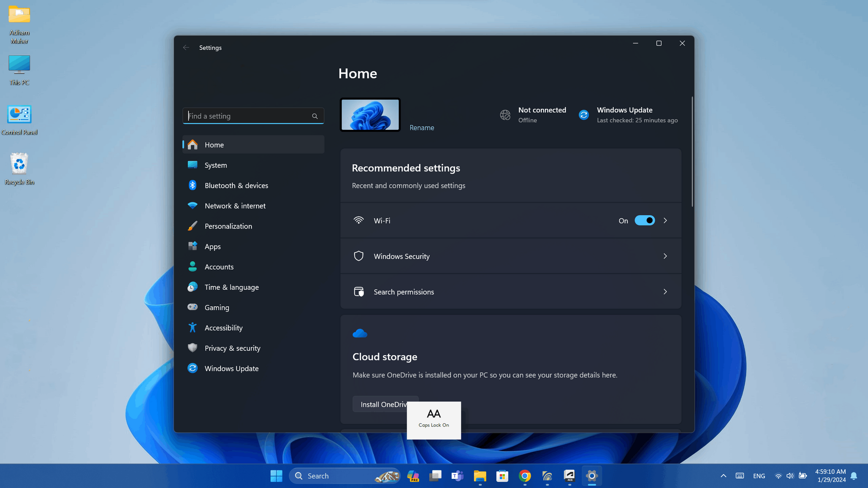Click the Settings gear icon in the taskbar
The height and width of the screenshot is (488, 868).
[x=592, y=476]
